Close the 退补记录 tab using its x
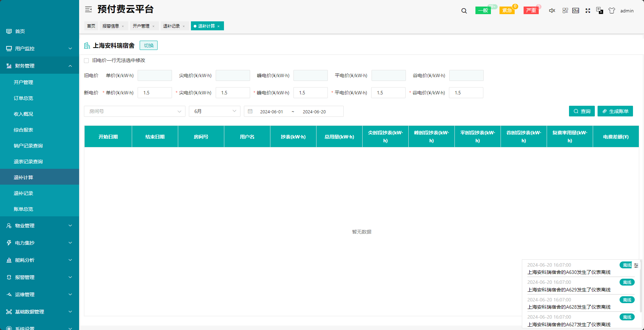644x330 pixels. (184, 26)
